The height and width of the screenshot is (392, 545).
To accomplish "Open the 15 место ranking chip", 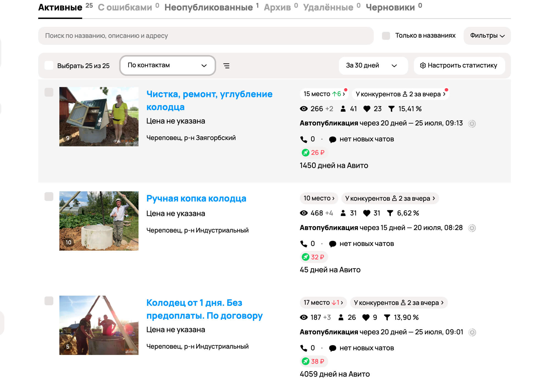I will [324, 94].
